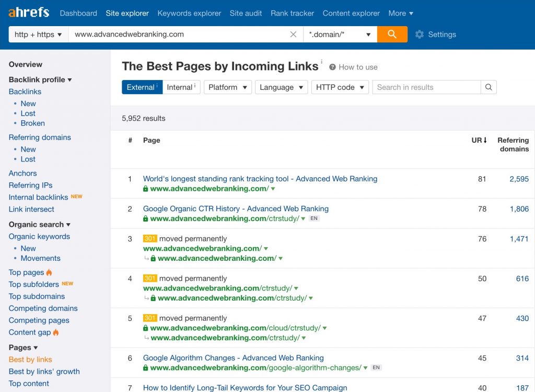Open the Google Algorithm Changes page link

click(x=234, y=358)
